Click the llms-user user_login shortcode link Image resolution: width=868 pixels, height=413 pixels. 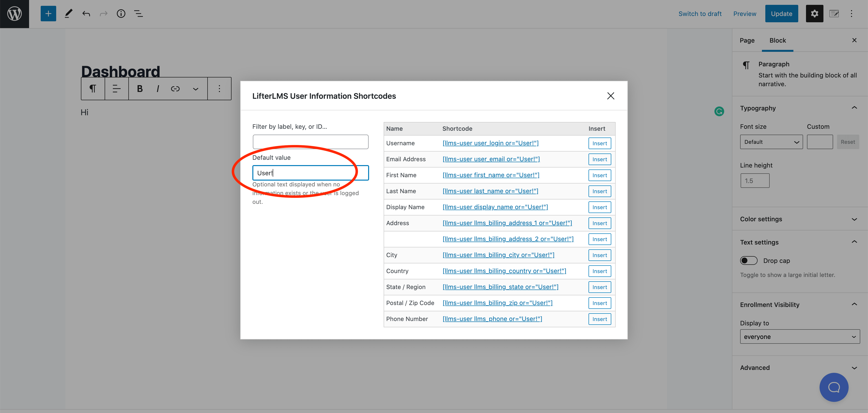pos(490,143)
